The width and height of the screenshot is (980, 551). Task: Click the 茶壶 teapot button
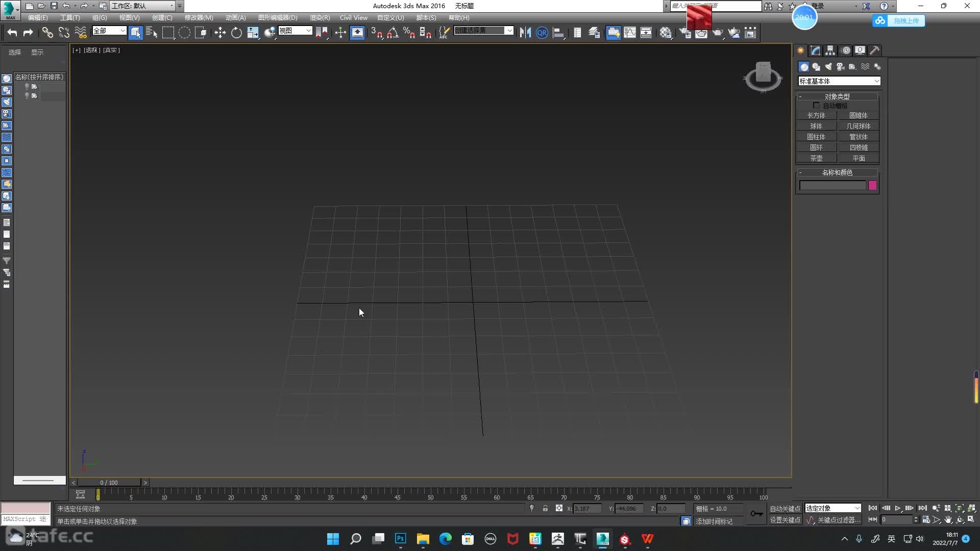tap(816, 158)
